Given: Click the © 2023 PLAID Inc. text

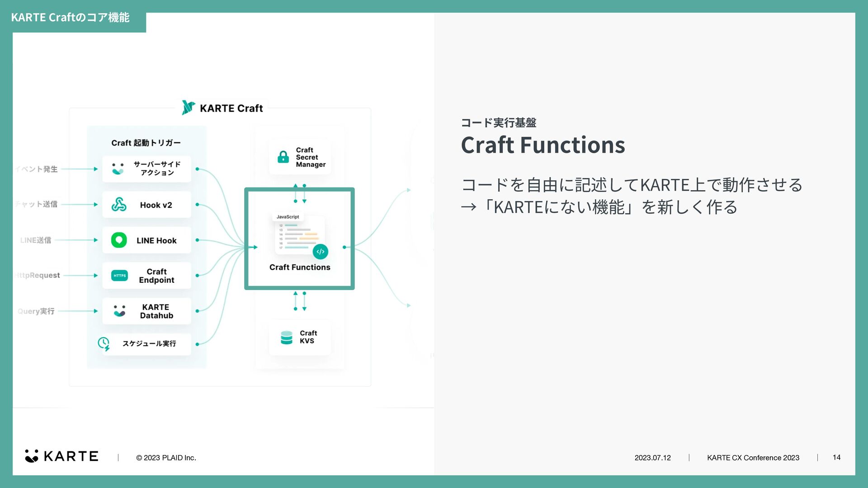Looking at the screenshot, I should click(166, 458).
